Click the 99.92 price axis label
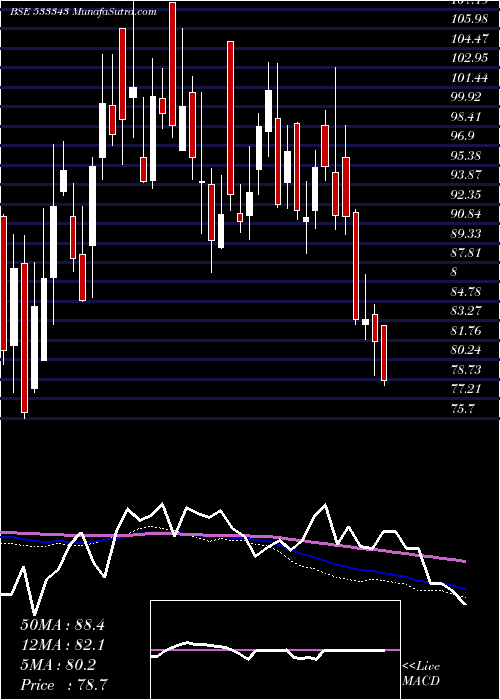Screen dimensions: 500x700 coord(468,98)
